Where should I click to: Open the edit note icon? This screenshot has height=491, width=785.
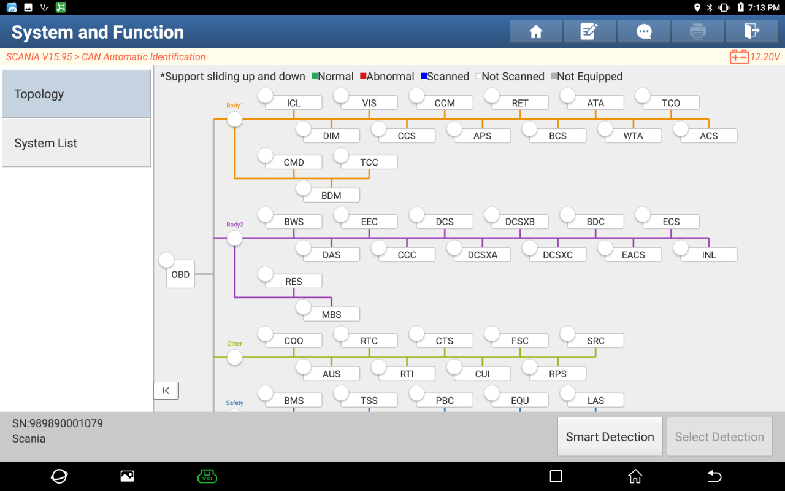(x=590, y=32)
